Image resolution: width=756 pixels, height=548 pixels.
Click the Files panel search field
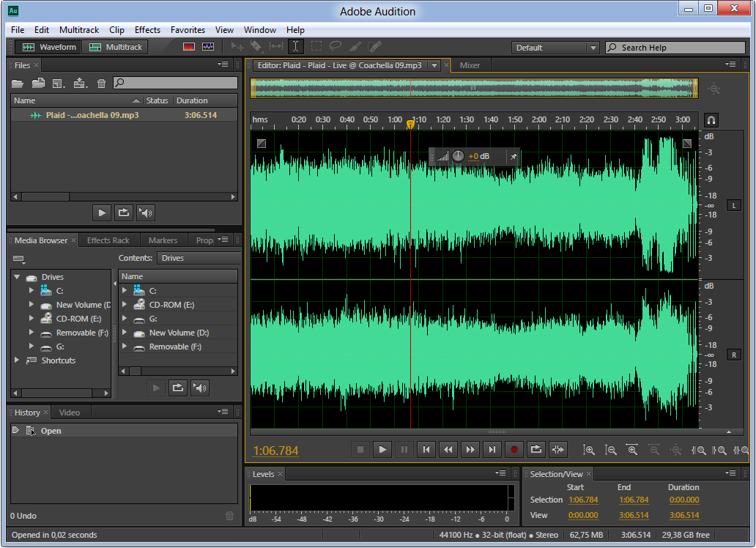(176, 83)
